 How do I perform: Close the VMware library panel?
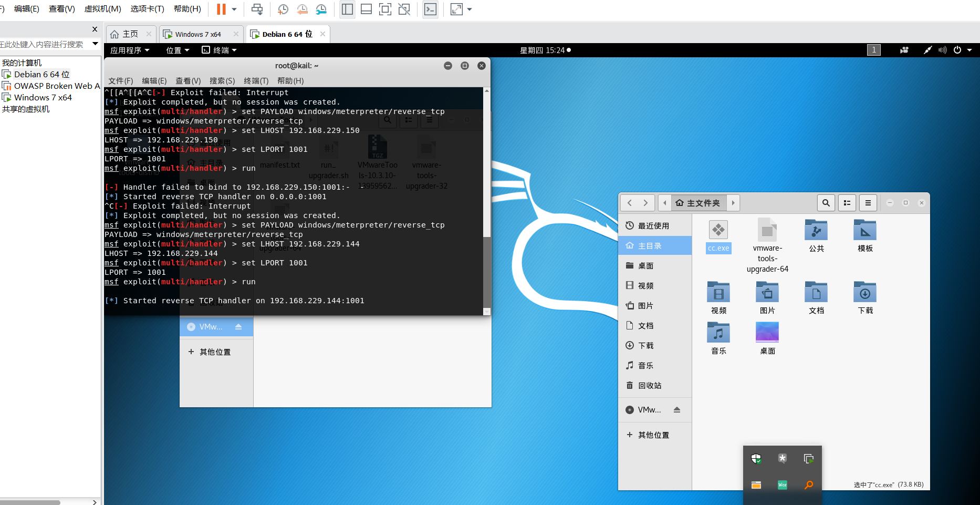pos(95,29)
